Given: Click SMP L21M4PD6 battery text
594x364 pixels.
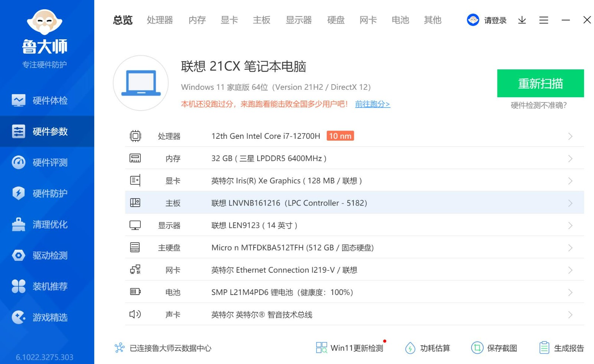Looking at the screenshot, I should pyautogui.click(x=282, y=292).
